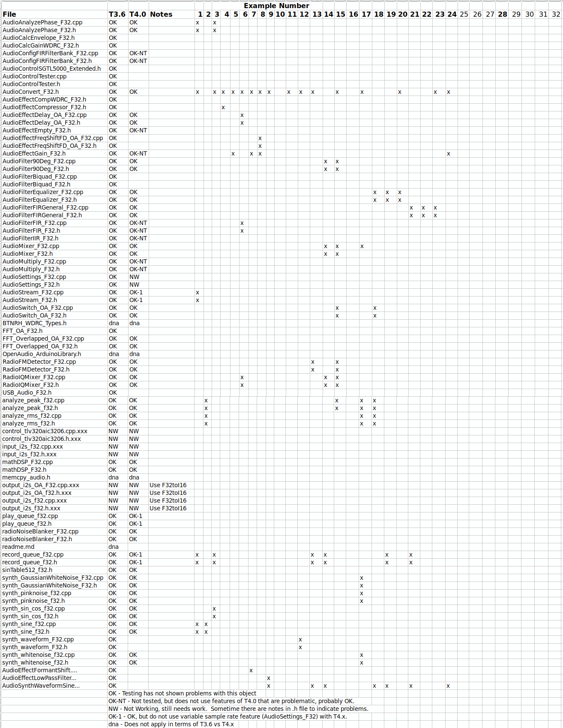Select AudioEffectFormantShift.... cell
Image resolution: width=563 pixels, height=728 pixels.
click(54, 670)
